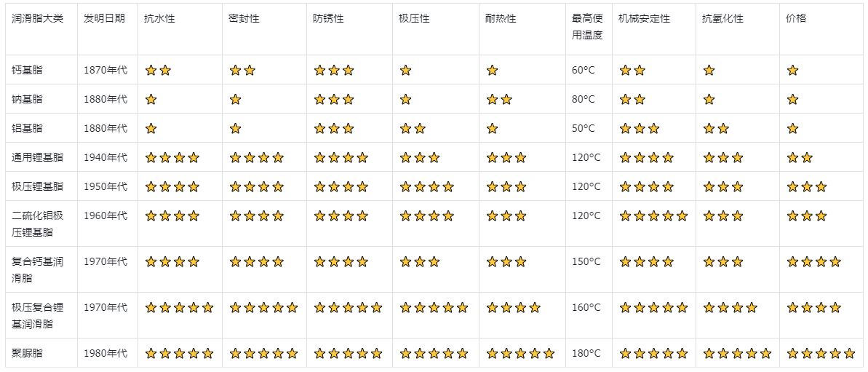Click 聚脲脂's five-star 价格 rating
The image size is (868, 372).
click(821, 353)
